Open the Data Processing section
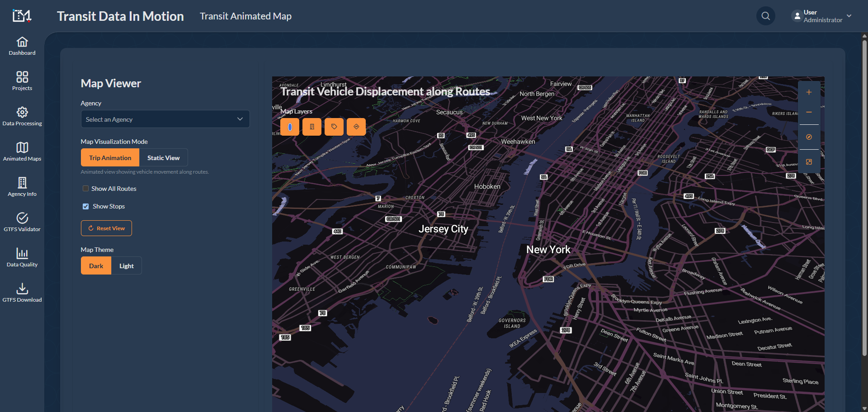 (22, 116)
